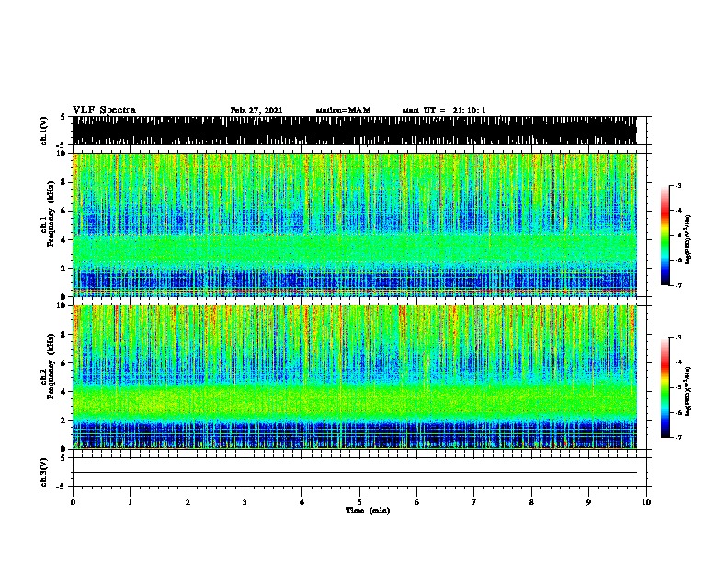Click inside the ch.1 spectrogram panel
The height and width of the screenshot is (563, 728).
[359, 224]
